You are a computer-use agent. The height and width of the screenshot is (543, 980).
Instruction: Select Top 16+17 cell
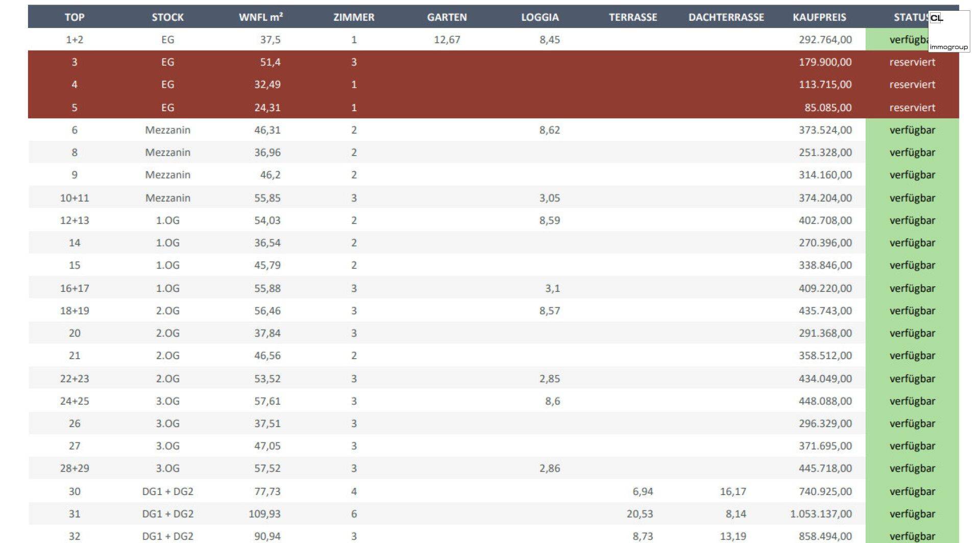pyautogui.click(x=75, y=288)
